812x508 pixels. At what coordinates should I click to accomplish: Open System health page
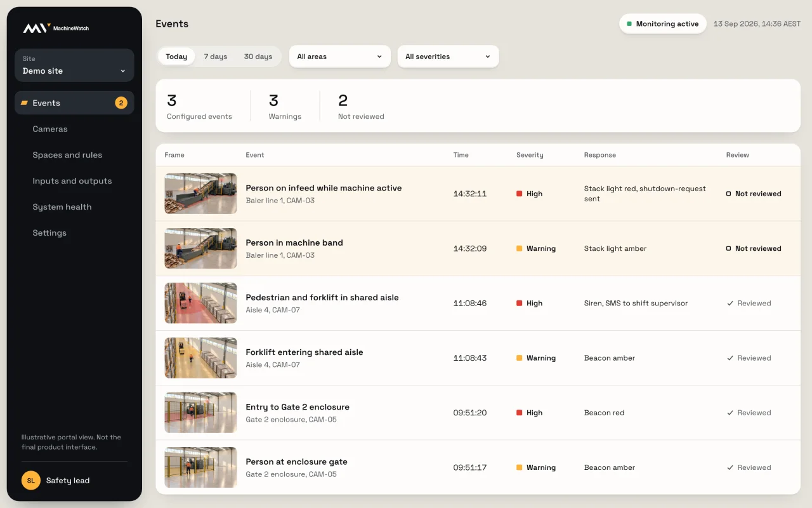click(74, 207)
